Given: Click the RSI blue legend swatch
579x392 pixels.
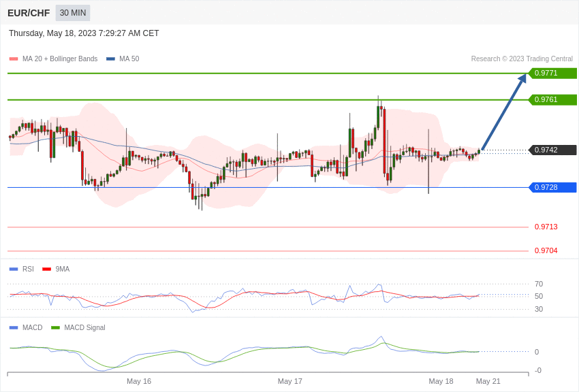Looking at the screenshot, I should coord(14,269).
